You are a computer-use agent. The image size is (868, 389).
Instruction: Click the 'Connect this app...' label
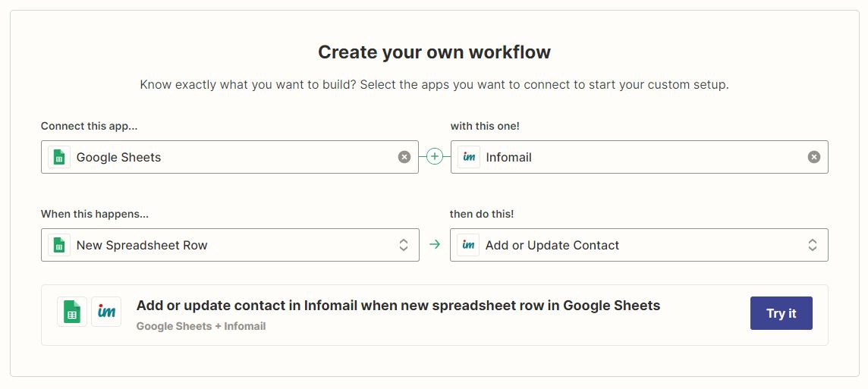pos(89,126)
